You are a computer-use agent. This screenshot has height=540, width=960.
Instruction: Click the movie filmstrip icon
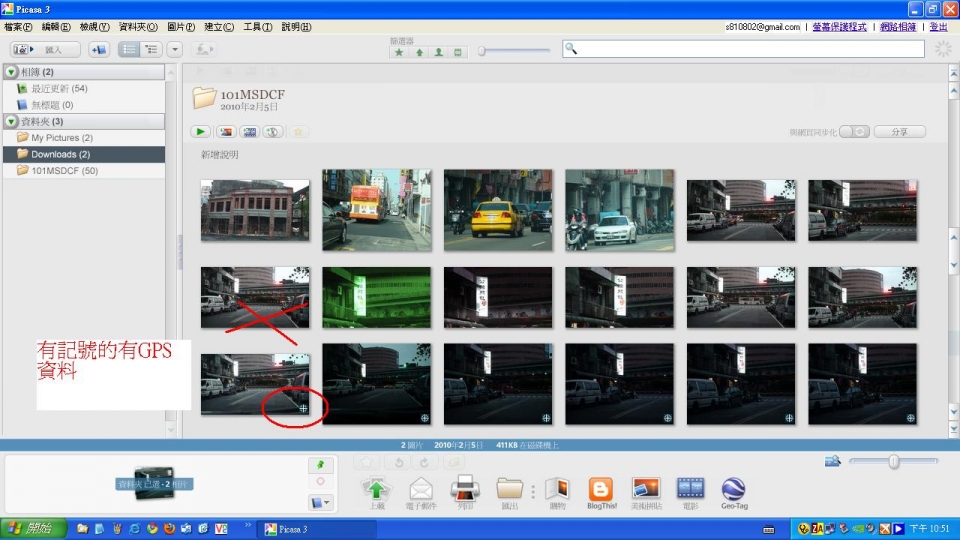pyautogui.click(x=690, y=489)
